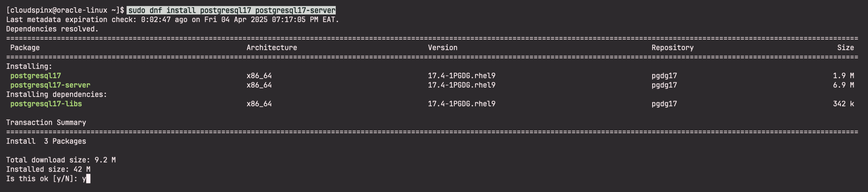Select the postgresql17-server package name
Image resolution: width=868 pixels, height=192 pixels.
[50, 85]
